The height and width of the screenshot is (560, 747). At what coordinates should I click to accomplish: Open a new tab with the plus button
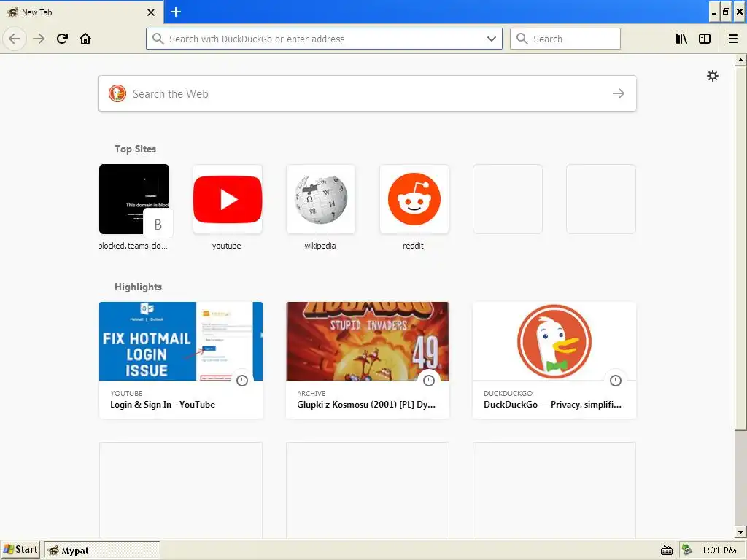(x=176, y=12)
